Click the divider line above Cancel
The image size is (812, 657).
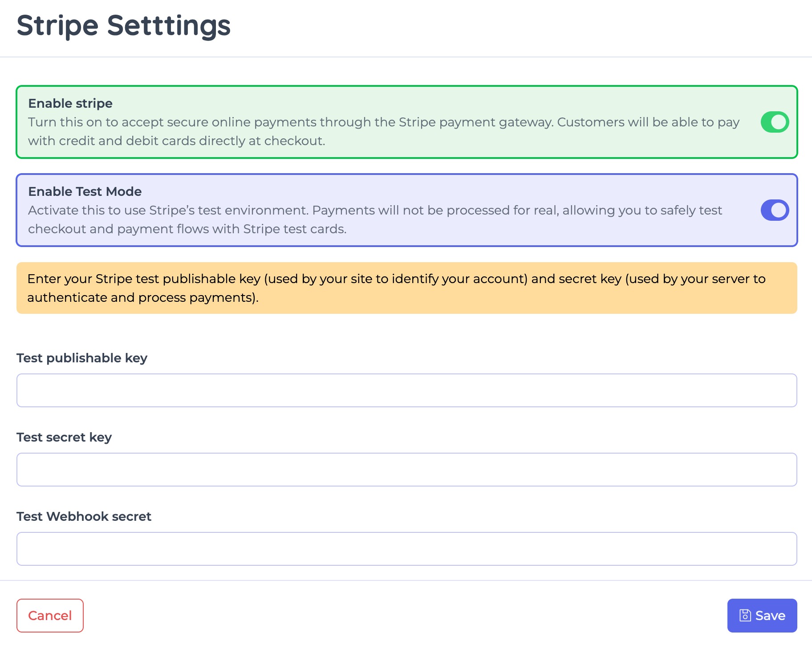point(406,580)
